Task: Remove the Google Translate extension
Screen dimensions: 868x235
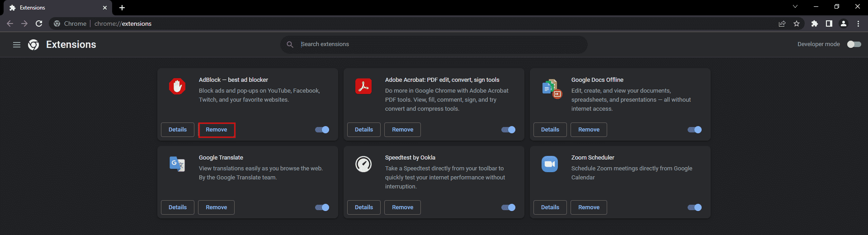Action: click(217, 207)
